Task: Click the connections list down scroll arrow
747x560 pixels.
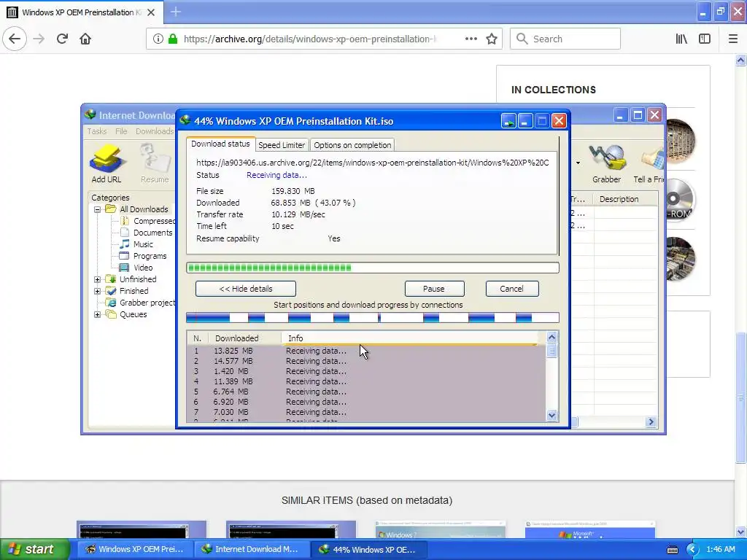Action: [x=551, y=415]
